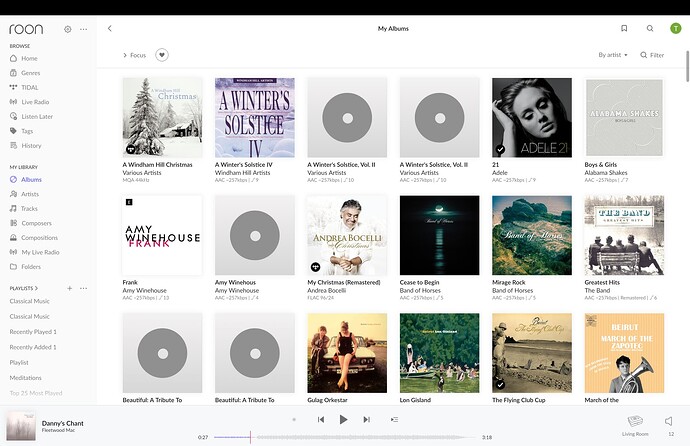Viewport: 690px width, 446px height.
Task: Open the Playlists more-options dots
Action: [x=84, y=288]
